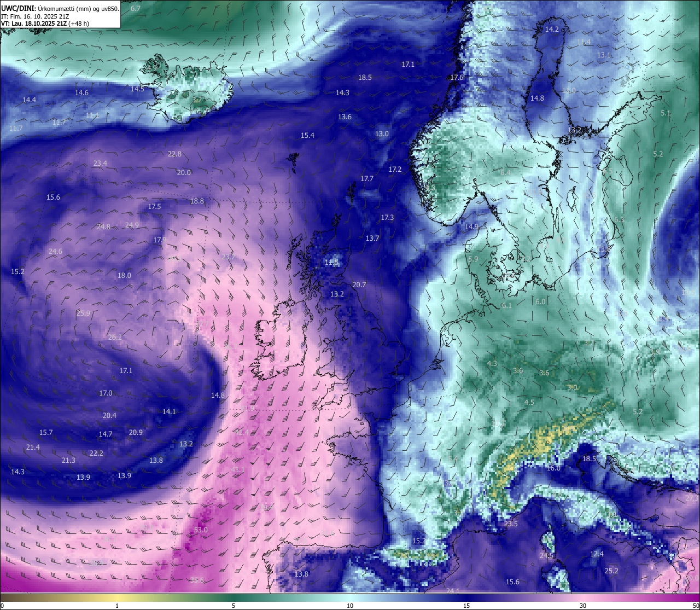Screen dimensions: 700x610
Task: Click the 17.6 value on the Norwegian coast
Action: point(457,77)
